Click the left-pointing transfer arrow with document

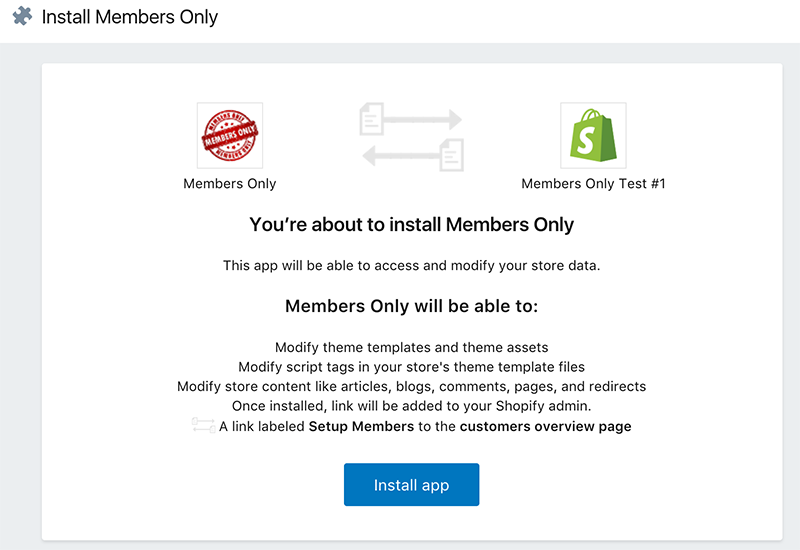413,155
